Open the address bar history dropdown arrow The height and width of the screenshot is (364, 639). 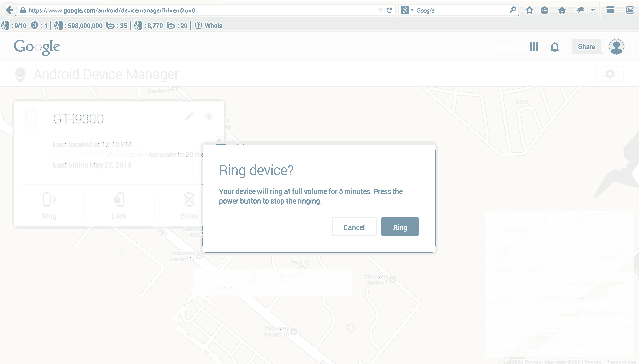point(380,11)
